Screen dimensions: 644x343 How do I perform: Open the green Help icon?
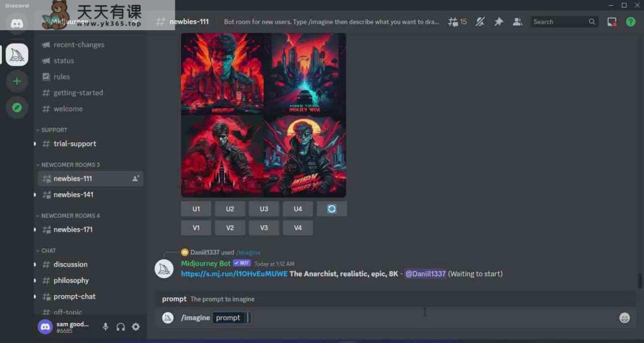click(630, 22)
